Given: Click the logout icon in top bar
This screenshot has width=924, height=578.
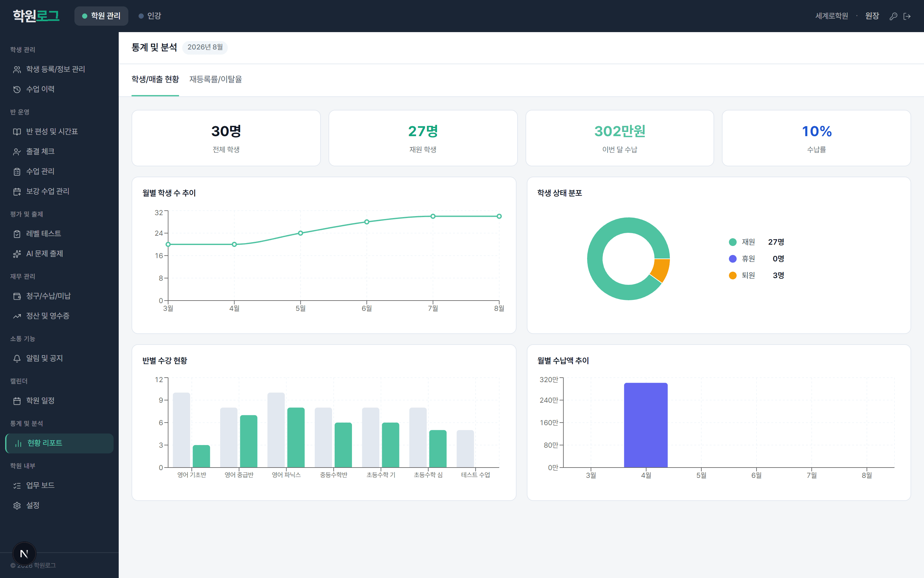Looking at the screenshot, I should [907, 16].
